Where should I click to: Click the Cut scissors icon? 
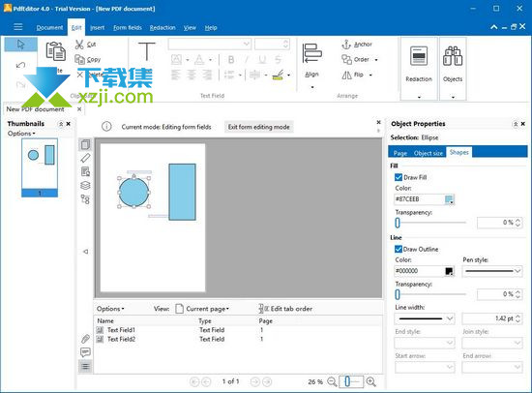point(79,45)
